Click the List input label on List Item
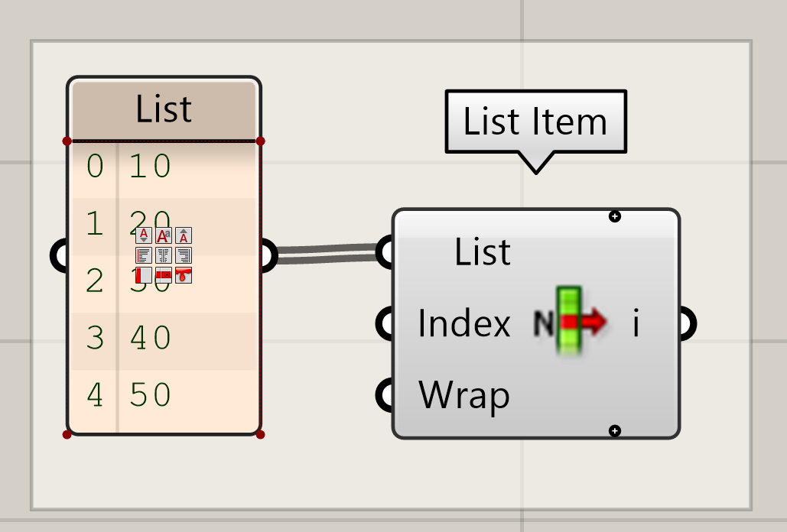The width and height of the screenshot is (787, 532). click(482, 252)
